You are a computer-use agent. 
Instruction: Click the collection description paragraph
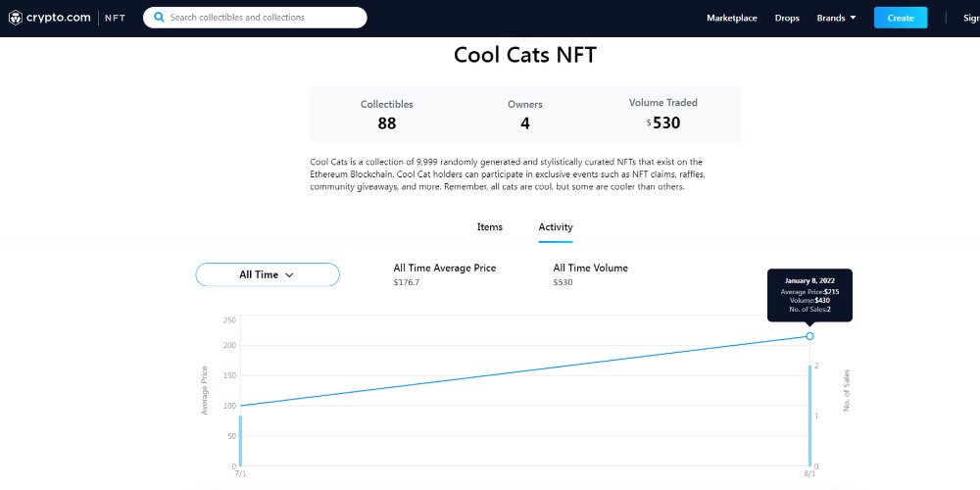(509, 174)
